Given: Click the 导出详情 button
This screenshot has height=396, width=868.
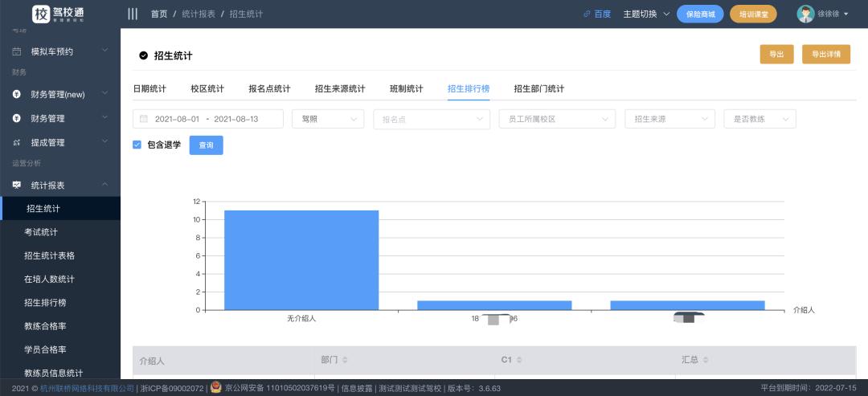Looking at the screenshot, I should (x=826, y=54).
